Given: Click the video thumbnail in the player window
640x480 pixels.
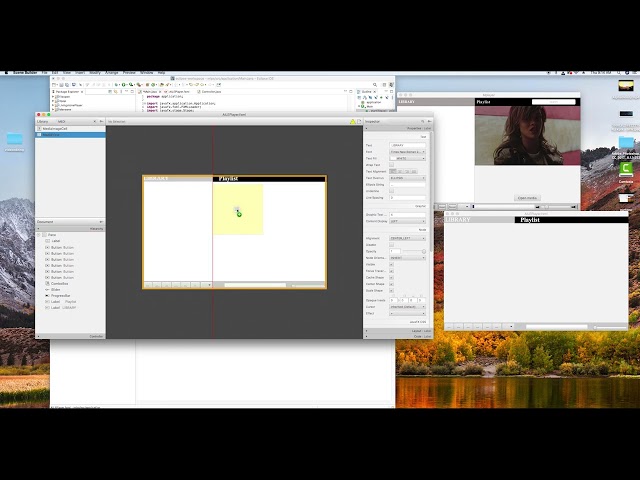Looking at the screenshot, I should [x=527, y=136].
